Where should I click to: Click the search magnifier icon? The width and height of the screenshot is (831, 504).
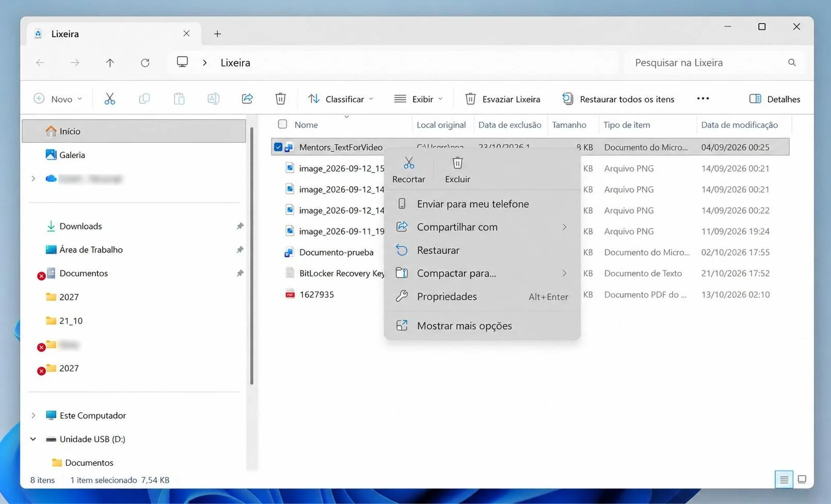pyautogui.click(x=792, y=62)
